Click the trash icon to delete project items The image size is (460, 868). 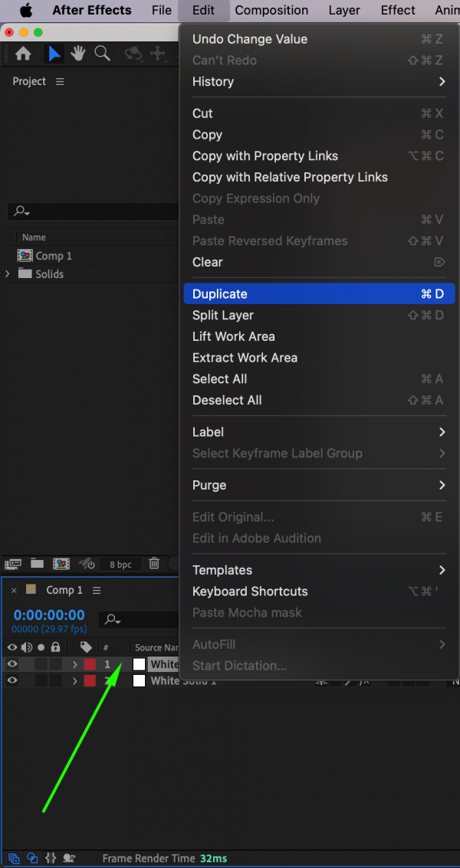(x=154, y=564)
